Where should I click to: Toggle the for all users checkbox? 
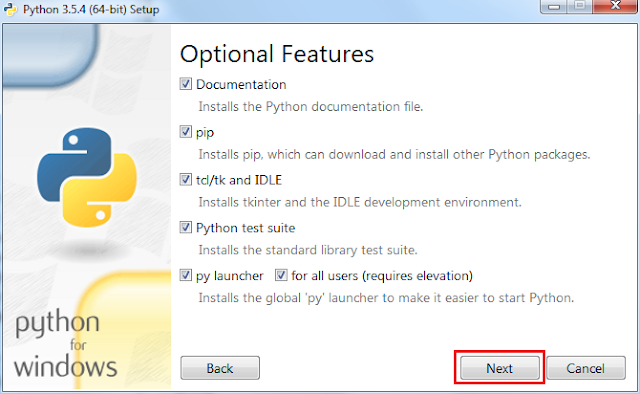(x=281, y=275)
